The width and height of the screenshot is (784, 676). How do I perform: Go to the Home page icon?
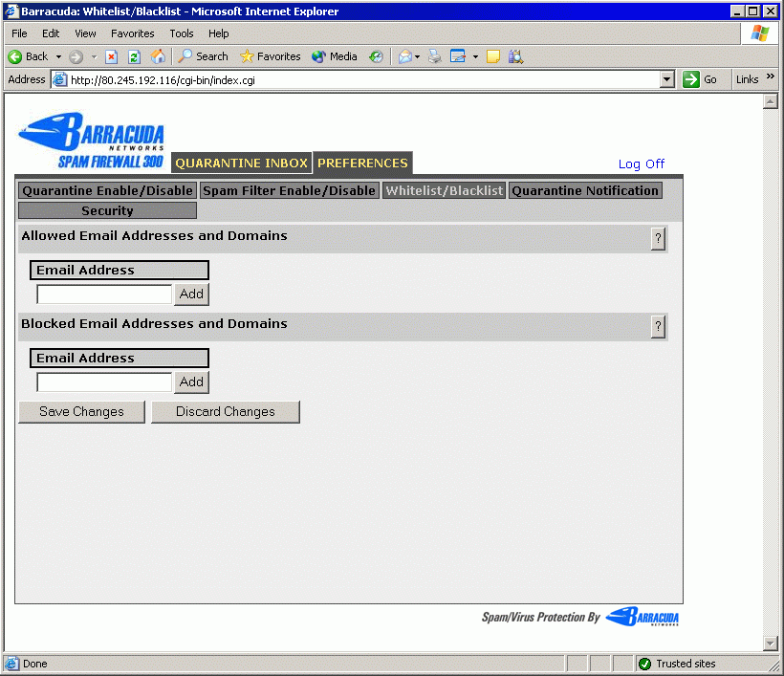pyautogui.click(x=158, y=56)
